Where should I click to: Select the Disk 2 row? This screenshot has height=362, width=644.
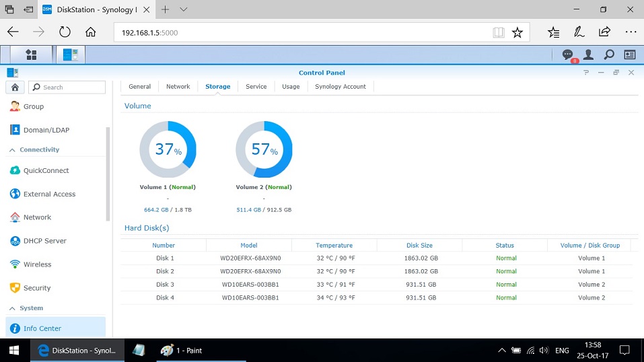tap(377, 271)
